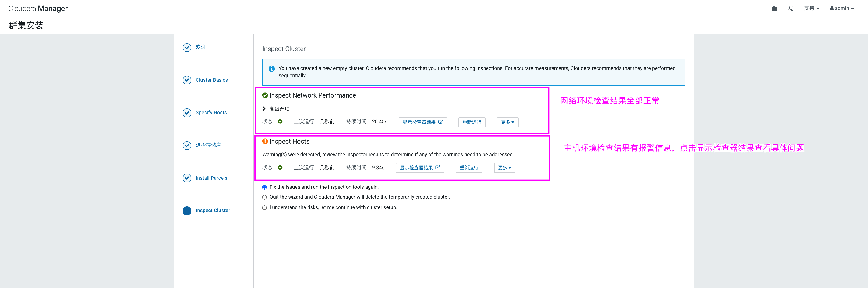
Task: Click the Install Parcels step checkmark icon
Action: (187, 178)
